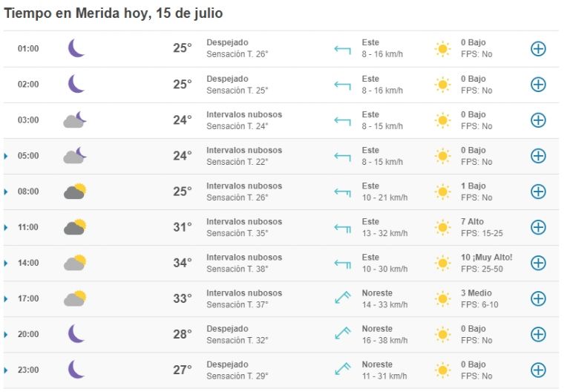Expand the 20:00 row disclosure triangle

click(6, 335)
